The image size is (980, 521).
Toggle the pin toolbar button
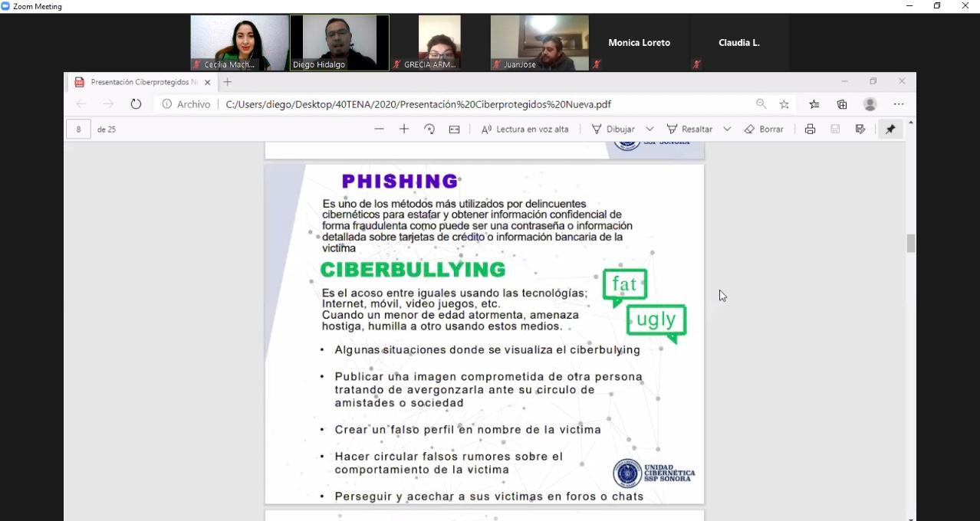coord(890,129)
